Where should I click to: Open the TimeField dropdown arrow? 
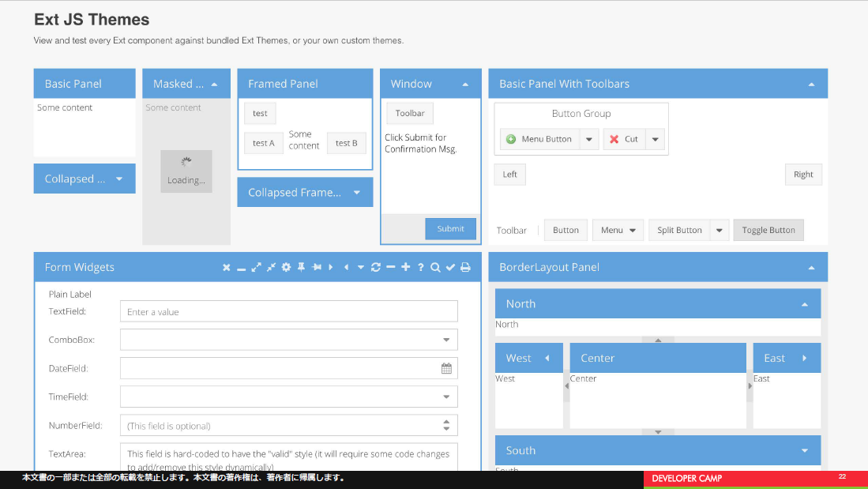click(446, 397)
